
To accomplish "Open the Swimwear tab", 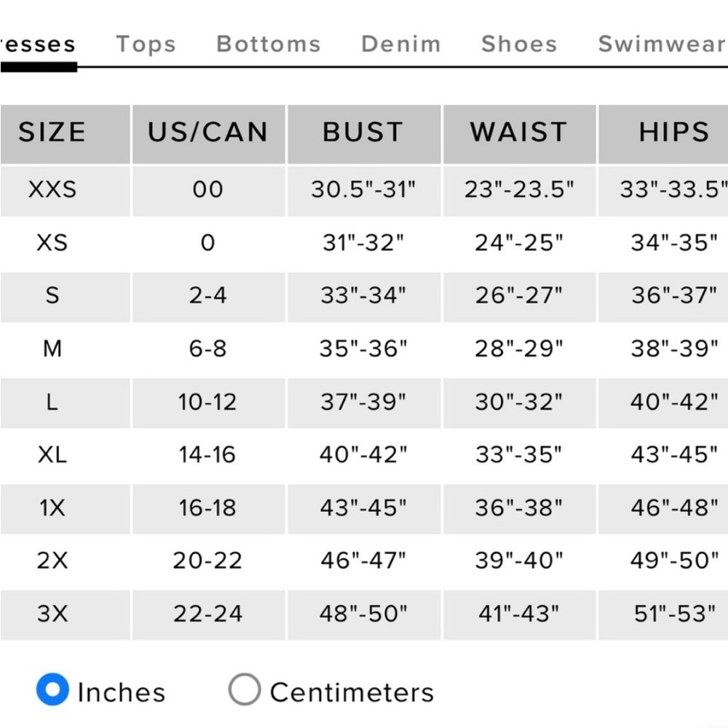I will (x=661, y=44).
